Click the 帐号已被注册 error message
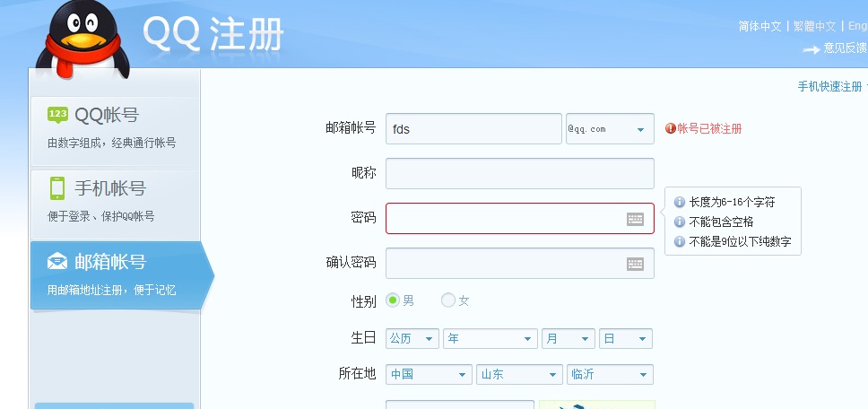This screenshot has width=868, height=409. point(709,129)
